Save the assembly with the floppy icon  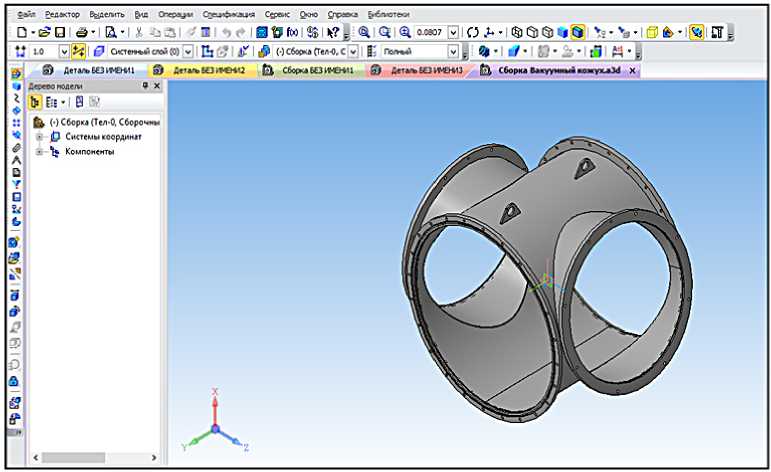[x=59, y=32]
